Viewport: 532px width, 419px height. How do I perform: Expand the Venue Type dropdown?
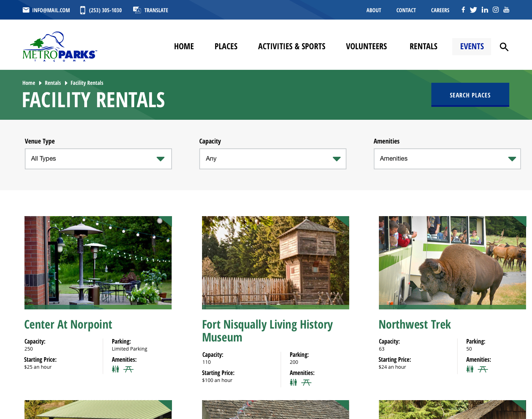(x=98, y=159)
